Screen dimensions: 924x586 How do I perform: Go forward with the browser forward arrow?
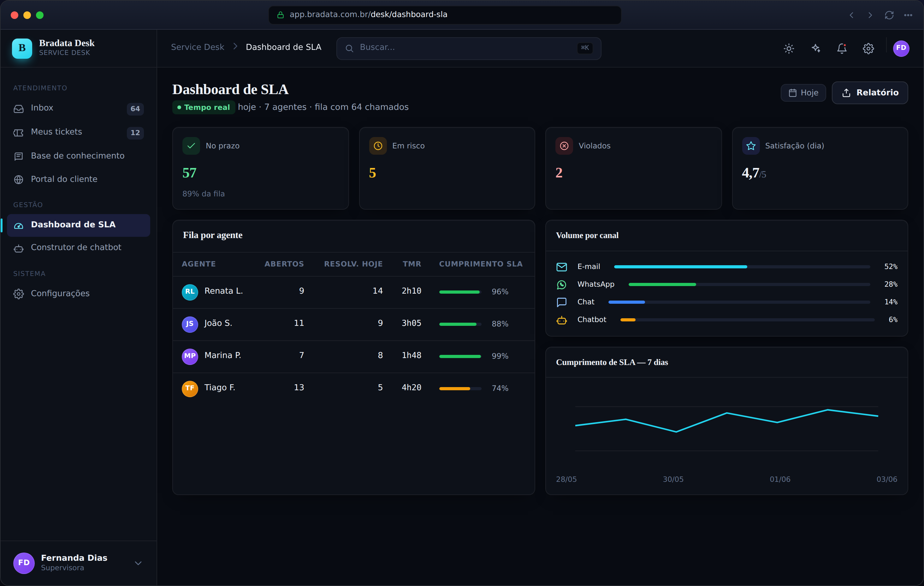(x=870, y=15)
